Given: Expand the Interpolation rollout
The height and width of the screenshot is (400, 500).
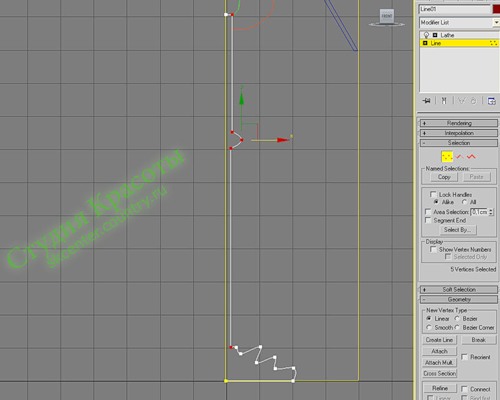Looking at the screenshot, I should 459,133.
